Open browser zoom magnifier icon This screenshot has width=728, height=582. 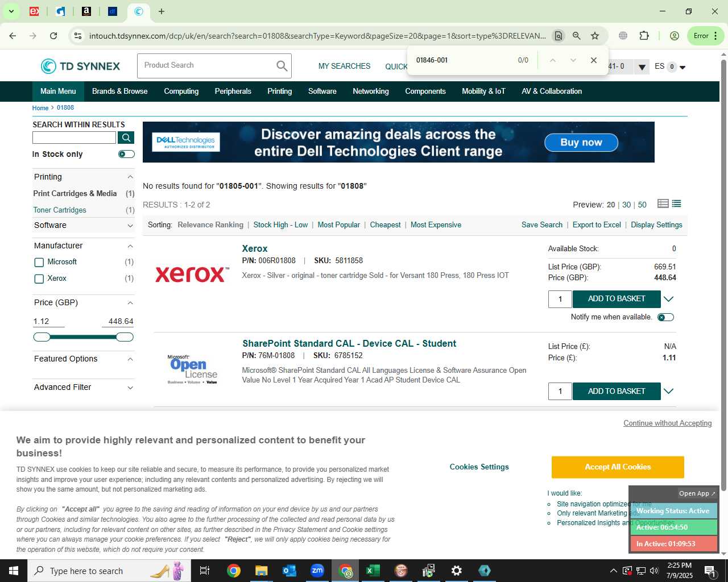pos(577,36)
